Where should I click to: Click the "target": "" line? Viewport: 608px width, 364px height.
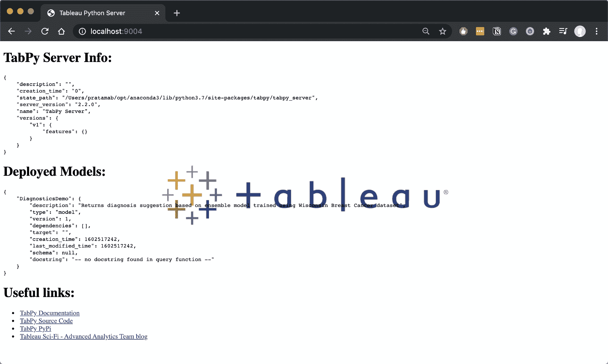point(51,233)
